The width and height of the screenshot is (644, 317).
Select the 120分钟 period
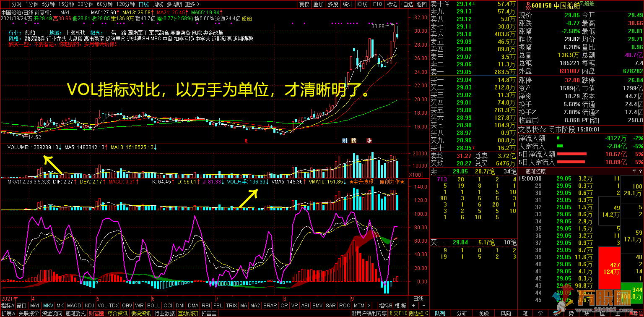coord(125,4)
